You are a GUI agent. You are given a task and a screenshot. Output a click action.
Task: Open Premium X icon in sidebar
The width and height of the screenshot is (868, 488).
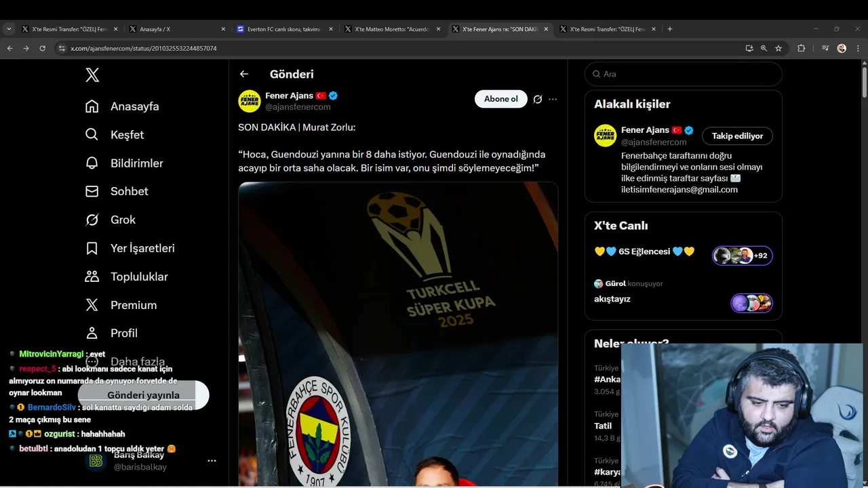pyautogui.click(x=92, y=305)
